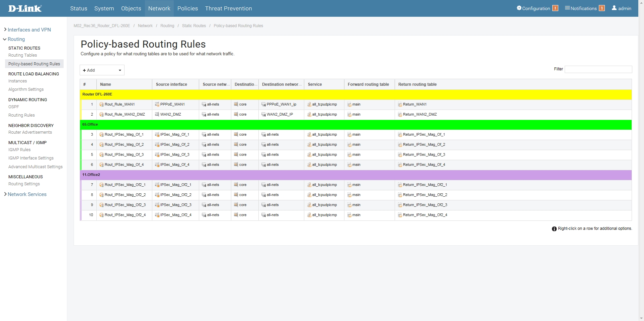Click the Return_WAN2_DMZ routing table icon
This screenshot has height=321, width=644.
pos(400,115)
